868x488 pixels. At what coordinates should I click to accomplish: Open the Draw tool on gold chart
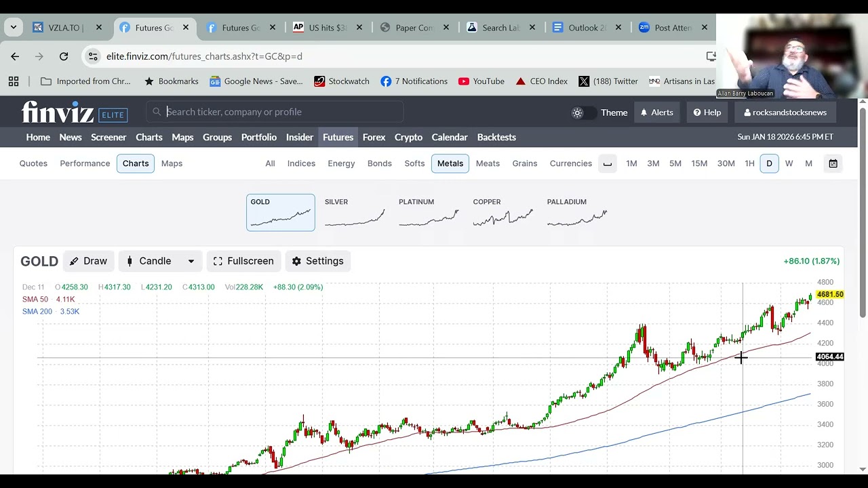tap(89, 261)
